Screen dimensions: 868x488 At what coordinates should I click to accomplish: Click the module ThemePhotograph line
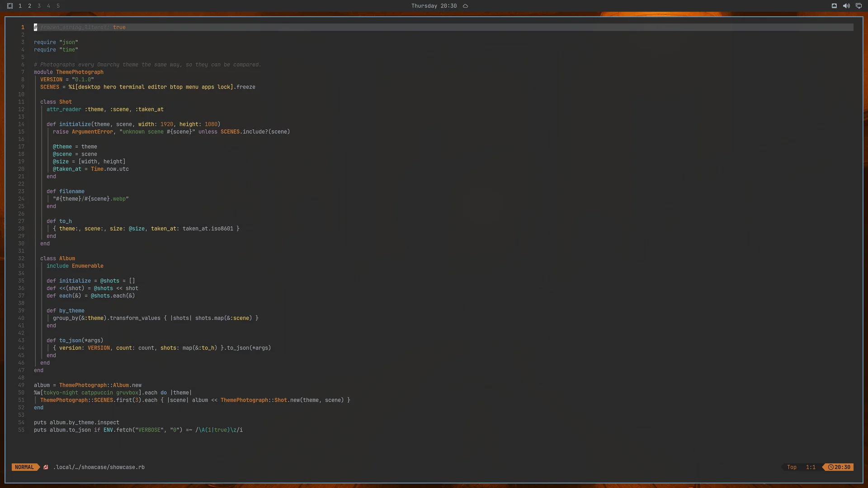69,72
